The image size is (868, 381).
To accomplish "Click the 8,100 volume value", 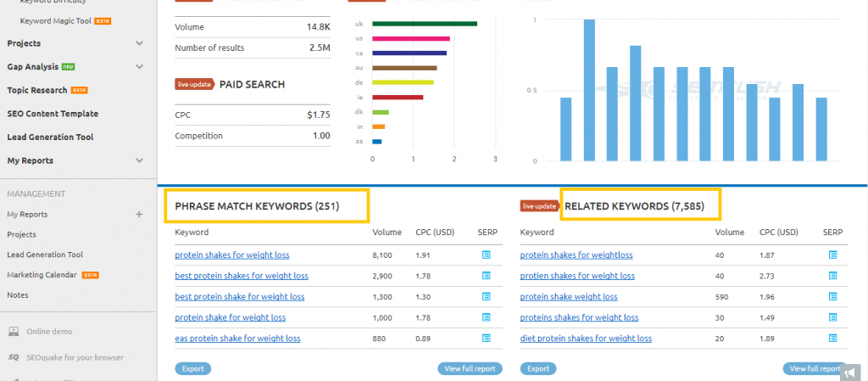I will 382,255.
